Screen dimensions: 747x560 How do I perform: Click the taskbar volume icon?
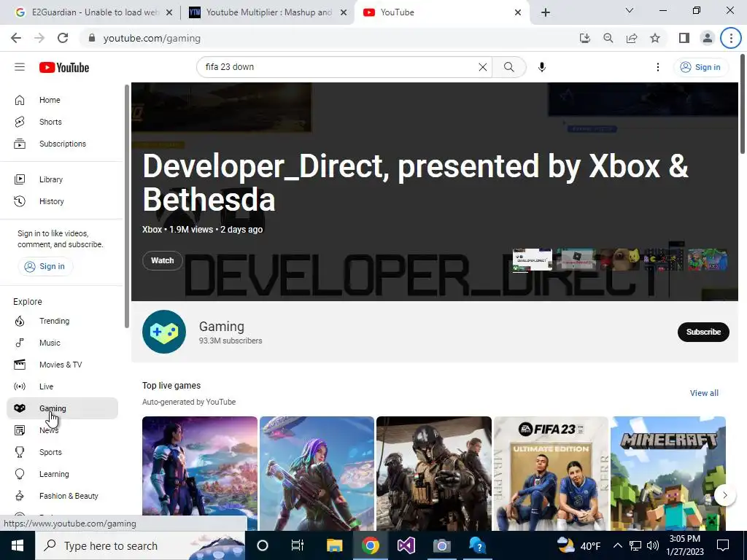tap(653, 545)
